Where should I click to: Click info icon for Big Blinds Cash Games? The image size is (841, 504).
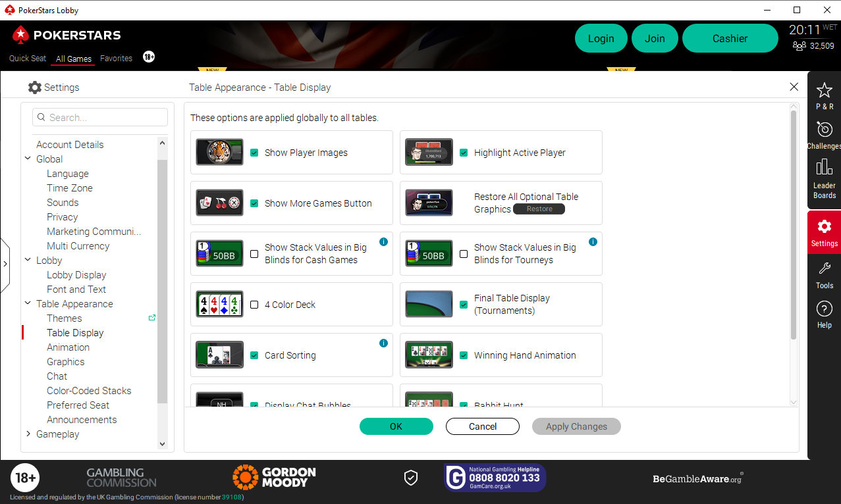point(383,241)
